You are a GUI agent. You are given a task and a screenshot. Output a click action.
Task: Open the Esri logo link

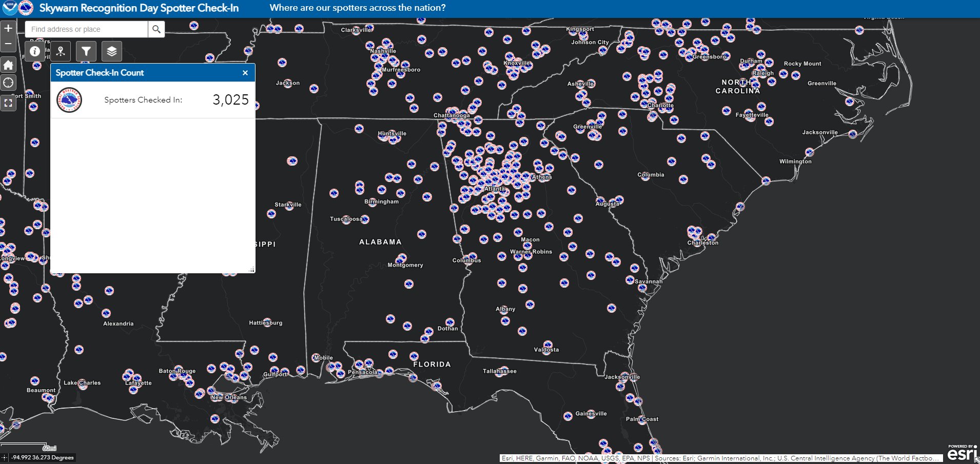pos(962,453)
